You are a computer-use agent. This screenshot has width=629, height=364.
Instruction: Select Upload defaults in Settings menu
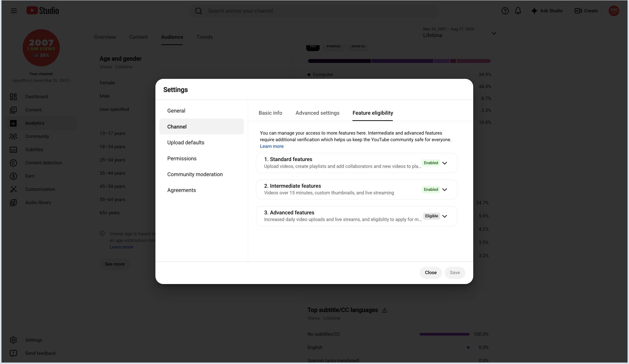pyautogui.click(x=201, y=142)
